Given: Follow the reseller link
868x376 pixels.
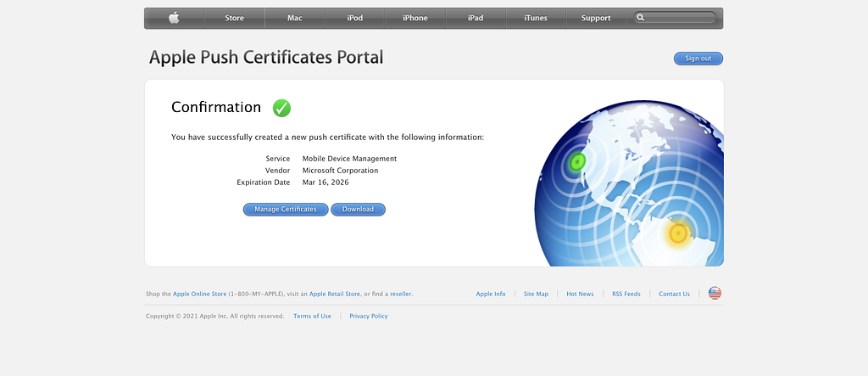Looking at the screenshot, I should [x=401, y=294].
